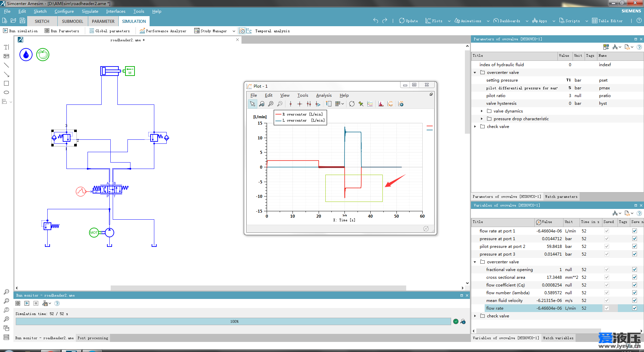Viewport: 644px width, 352px height.
Task: Click the Run simulation button
Action: click(x=20, y=31)
